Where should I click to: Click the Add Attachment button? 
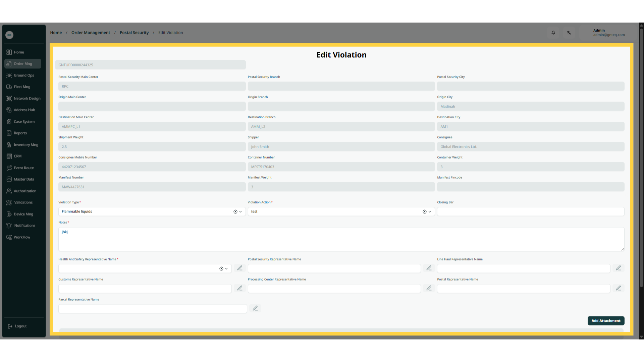tap(606, 321)
